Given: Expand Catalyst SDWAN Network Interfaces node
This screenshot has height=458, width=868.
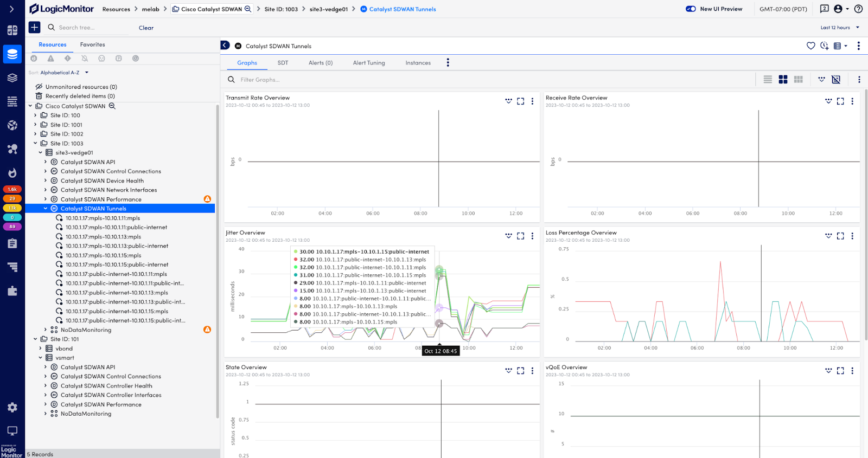Looking at the screenshot, I should click(x=46, y=190).
